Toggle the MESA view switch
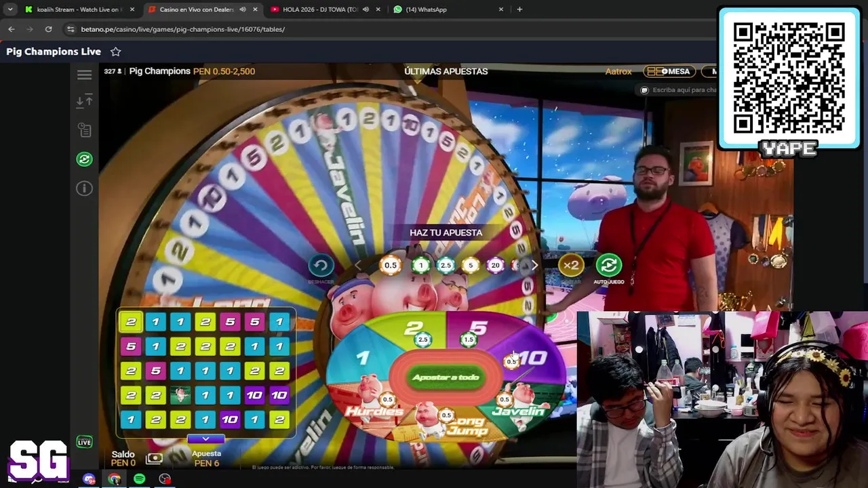The image size is (868, 488). 669,71
